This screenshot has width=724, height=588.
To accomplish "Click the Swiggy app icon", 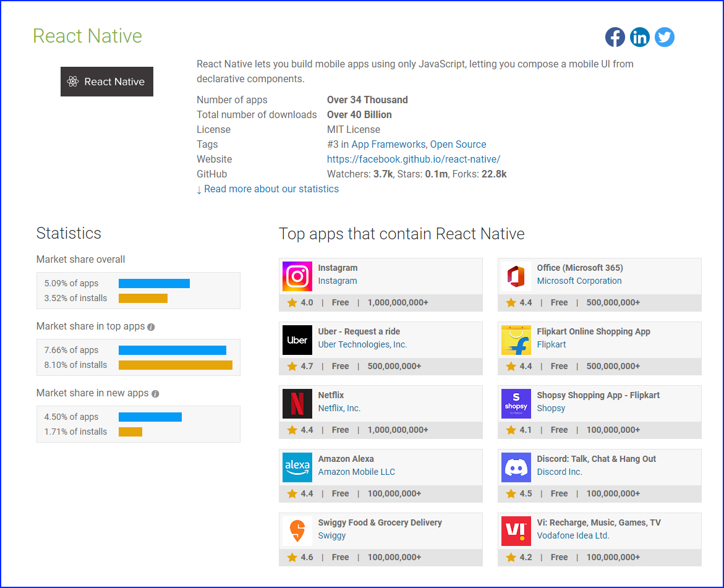I will pos(297,531).
